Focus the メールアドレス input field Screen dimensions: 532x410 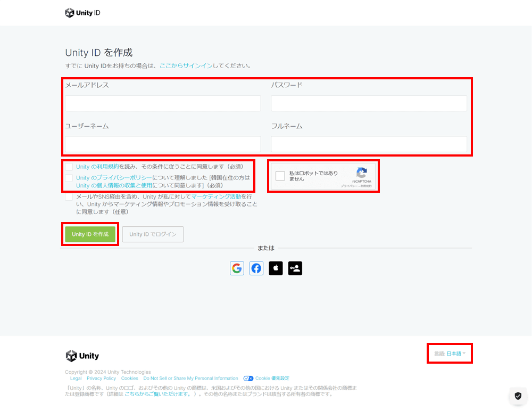pos(163,103)
